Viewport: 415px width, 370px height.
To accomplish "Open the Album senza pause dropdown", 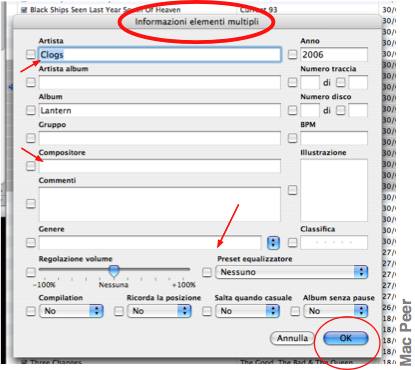I will (336, 311).
